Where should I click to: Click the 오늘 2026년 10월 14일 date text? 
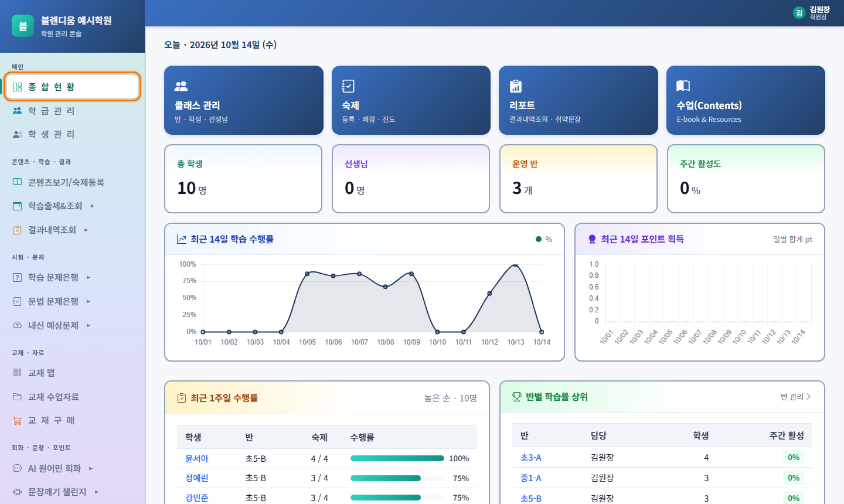tap(220, 45)
